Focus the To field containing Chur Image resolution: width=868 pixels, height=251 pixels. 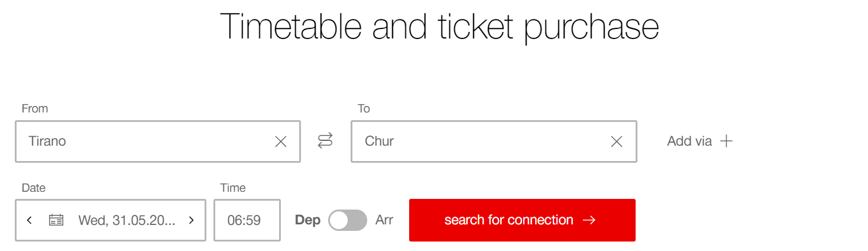click(494, 141)
